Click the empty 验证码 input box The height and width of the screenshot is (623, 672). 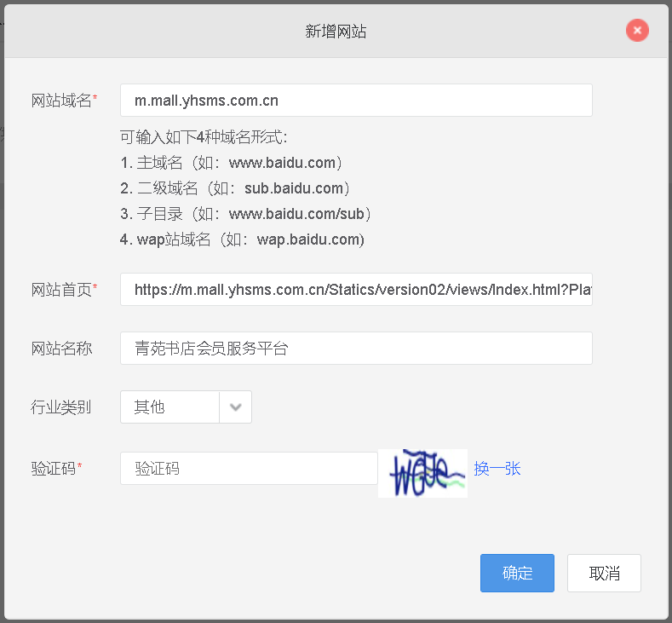coord(249,469)
